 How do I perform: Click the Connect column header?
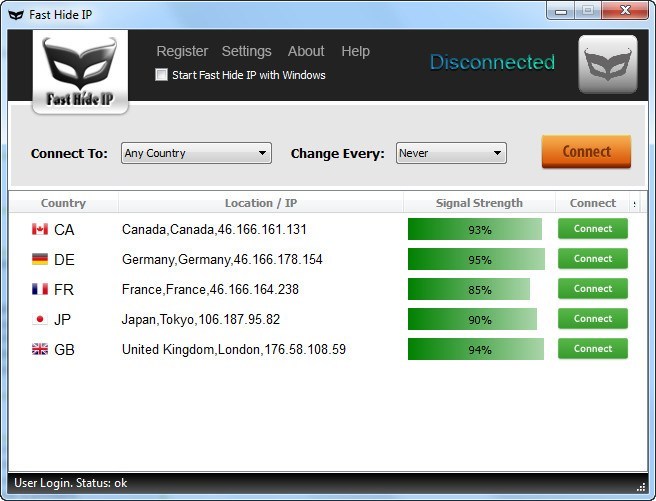coord(592,203)
